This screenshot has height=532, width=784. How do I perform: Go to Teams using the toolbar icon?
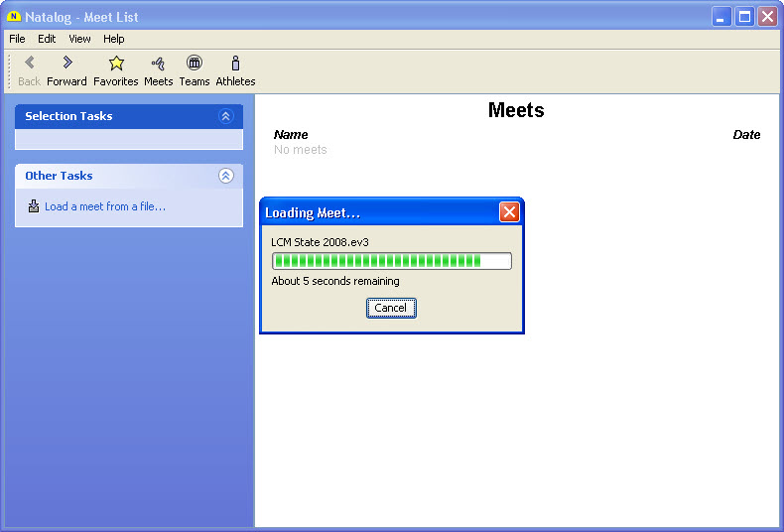pos(195,64)
